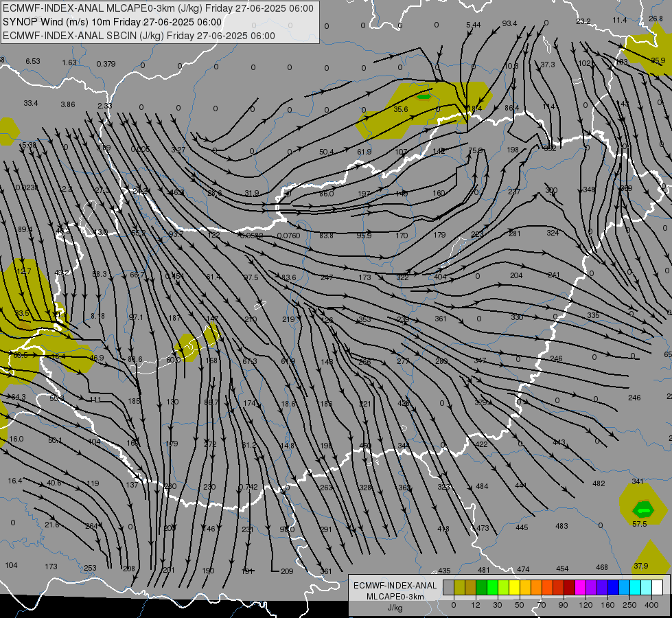
Task: Click the map value '37.9'
Action: [x=641, y=566]
